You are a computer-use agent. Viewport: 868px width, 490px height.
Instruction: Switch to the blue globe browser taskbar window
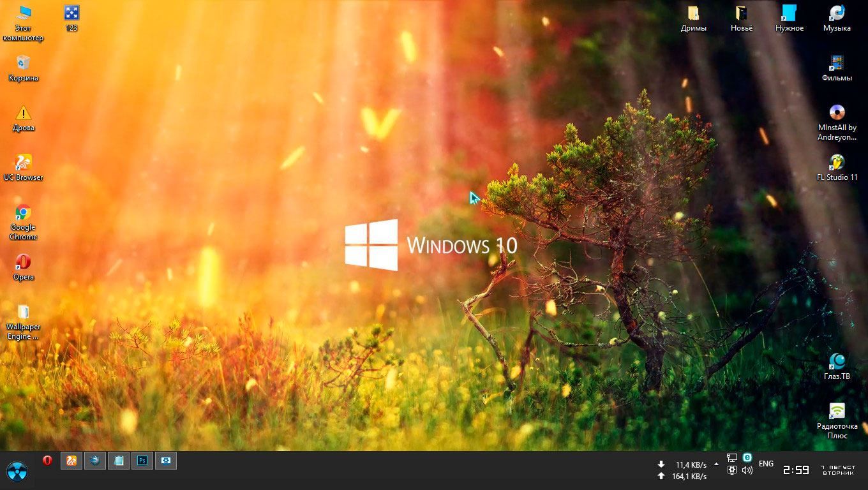click(x=95, y=460)
